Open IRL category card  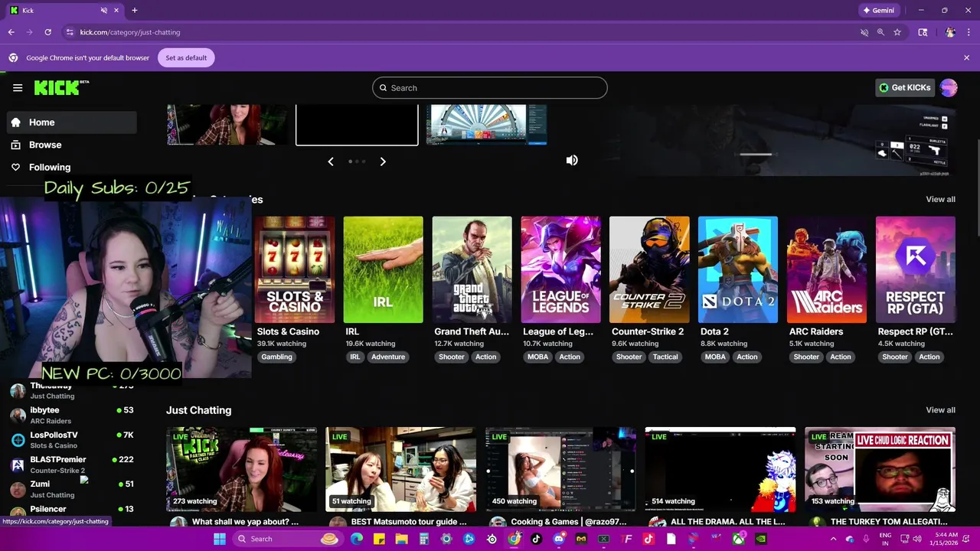383,269
